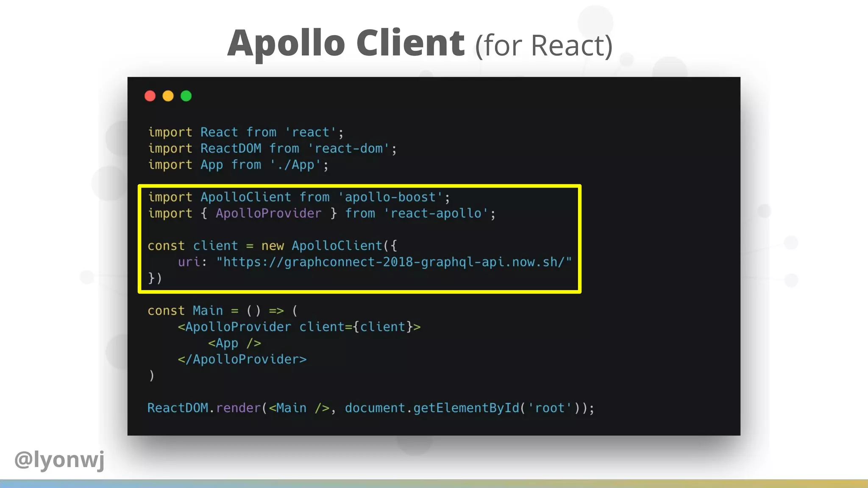The height and width of the screenshot is (488, 868).
Task: Click the '<App />' JSX element
Action: pyautogui.click(x=234, y=343)
